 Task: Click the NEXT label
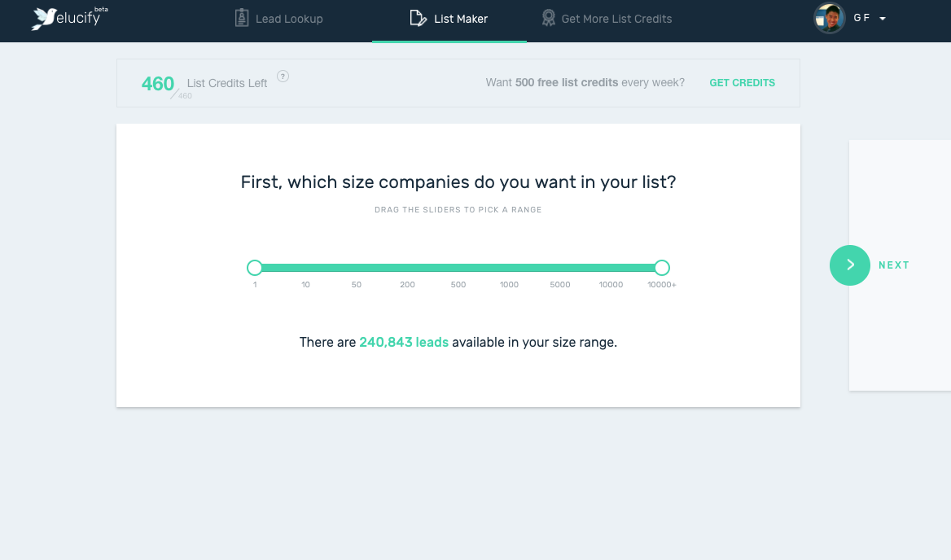pyautogui.click(x=894, y=265)
